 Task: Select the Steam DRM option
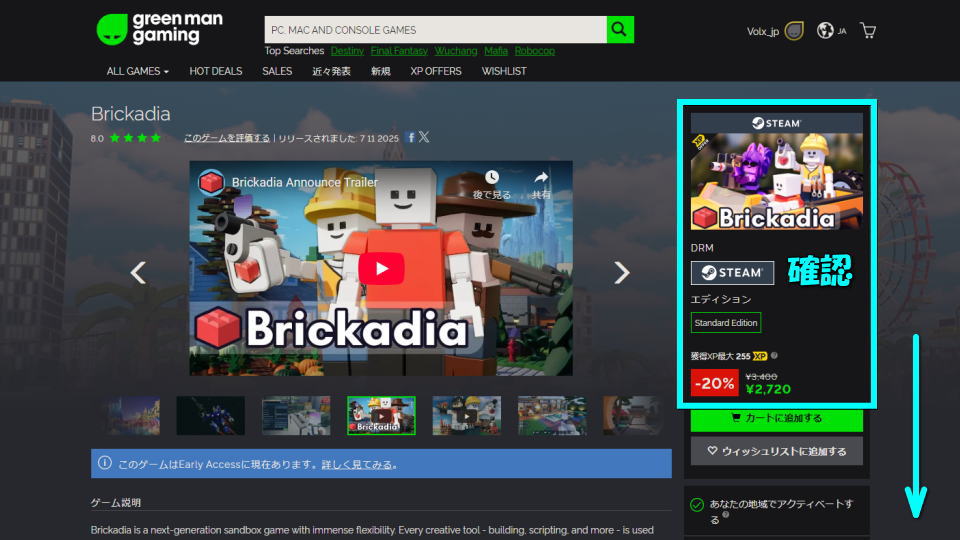(732, 272)
